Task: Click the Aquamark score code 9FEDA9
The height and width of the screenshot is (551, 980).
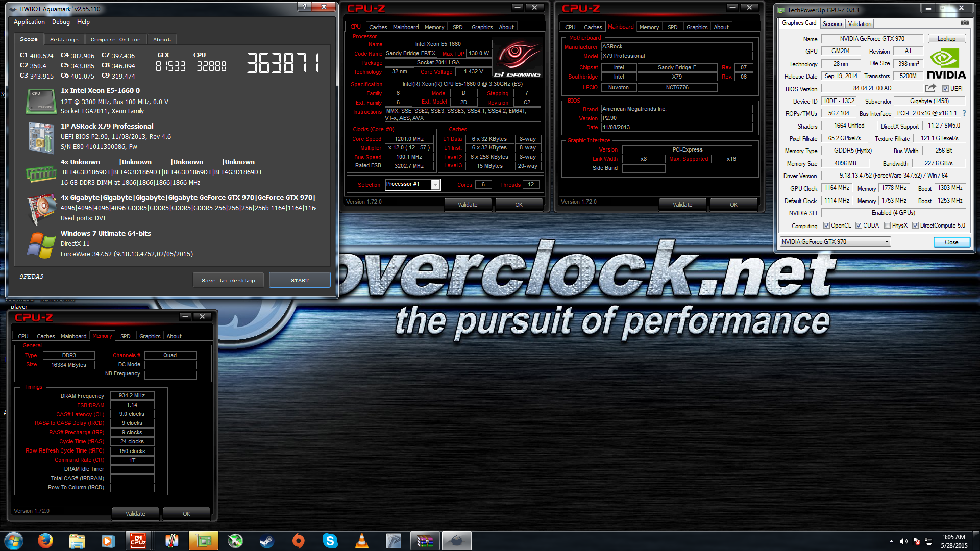Action: tap(32, 277)
